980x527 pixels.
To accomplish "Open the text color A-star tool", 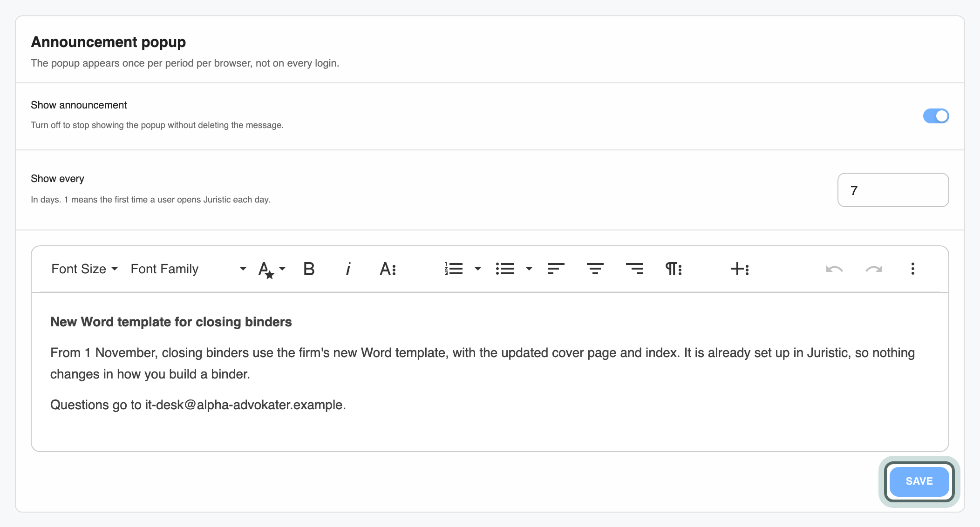I will tap(266, 270).
